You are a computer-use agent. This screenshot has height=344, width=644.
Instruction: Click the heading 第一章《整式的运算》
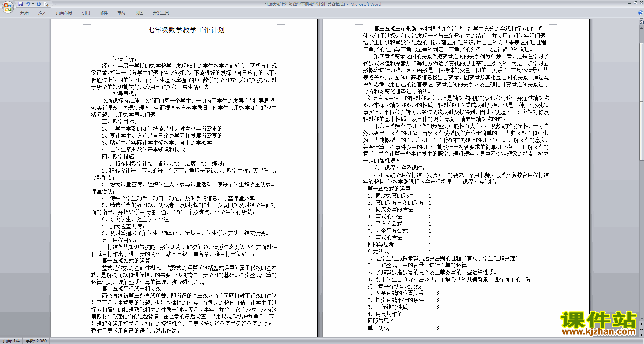pos(128,261)
